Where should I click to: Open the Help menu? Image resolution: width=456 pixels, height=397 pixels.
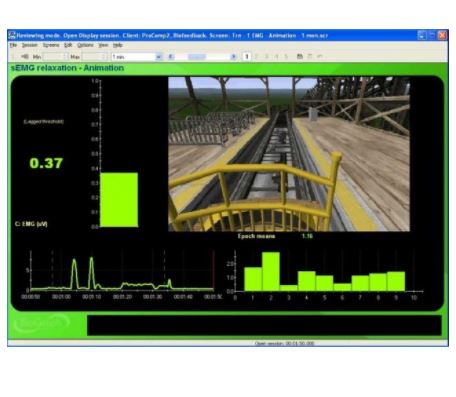(x=117, y=45)
